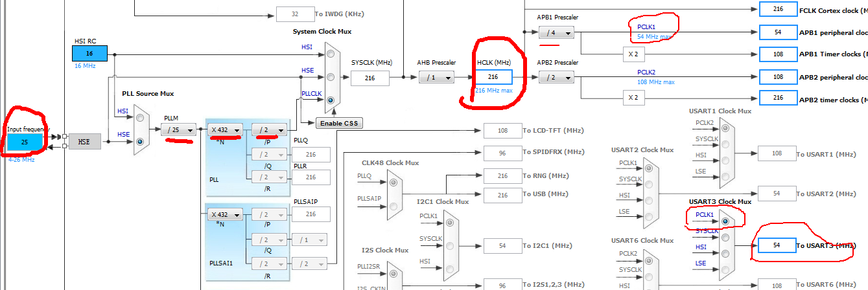Screen dimensions: 868x290
Task: Edit the Input frequency 25 field
Action: coord(25,142)
